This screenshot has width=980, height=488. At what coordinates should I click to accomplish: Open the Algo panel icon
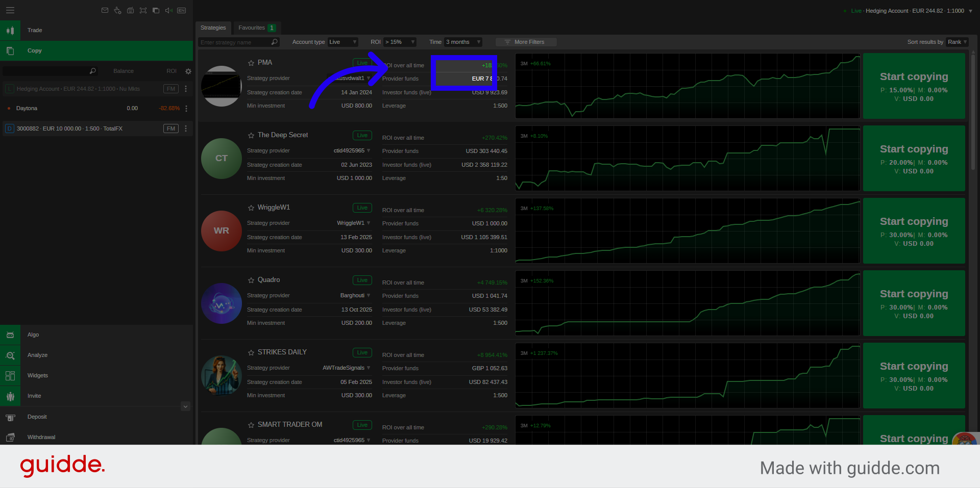10,335
